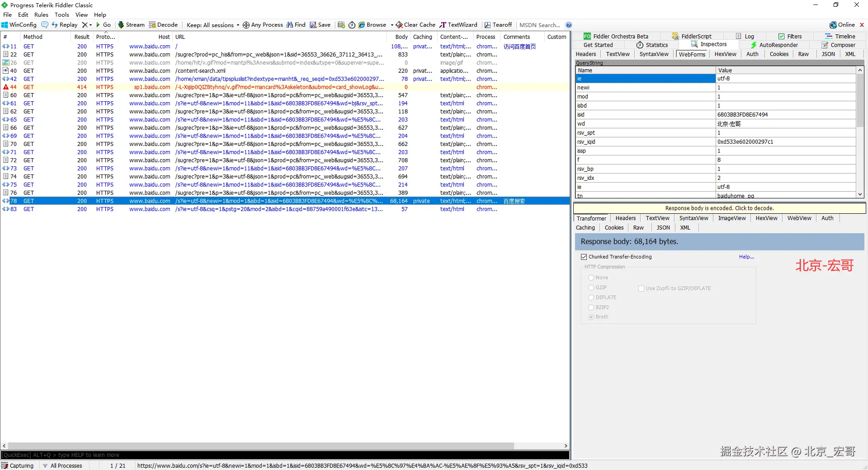
Task: Switch to the FiddlerScript tab
Action: coord(692,36)
